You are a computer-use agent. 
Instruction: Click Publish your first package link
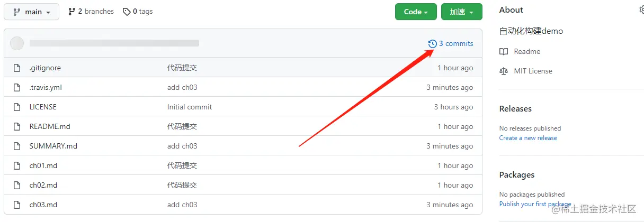point(535,204)
